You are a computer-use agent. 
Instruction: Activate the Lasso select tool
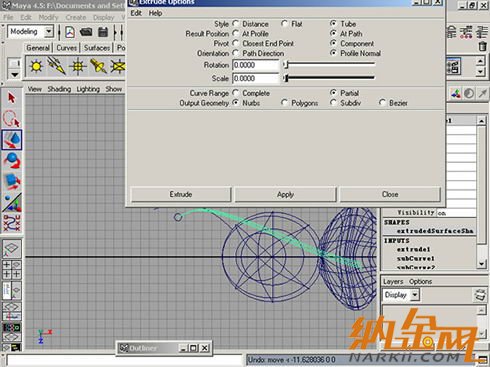[x=12, y=119]
